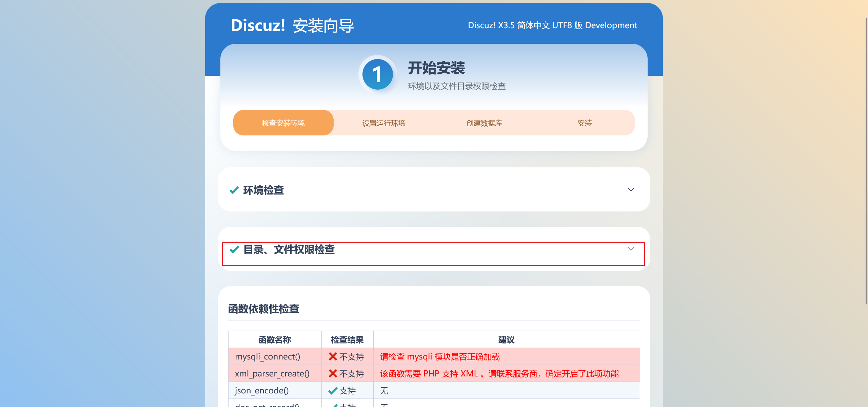Select the 安装 step tab
This screenshot has width=868, height=407.
pyautogui.click(x=584, y=123)
